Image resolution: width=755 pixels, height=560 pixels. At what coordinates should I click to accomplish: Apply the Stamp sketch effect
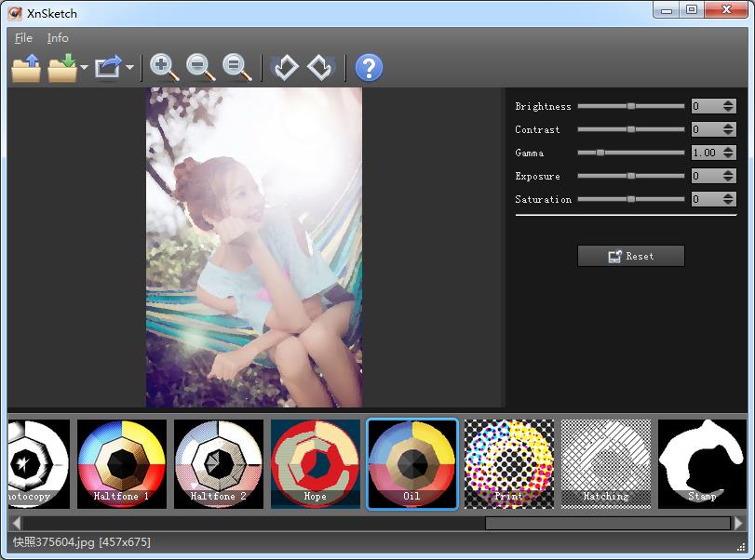click(x=702, y=462)
